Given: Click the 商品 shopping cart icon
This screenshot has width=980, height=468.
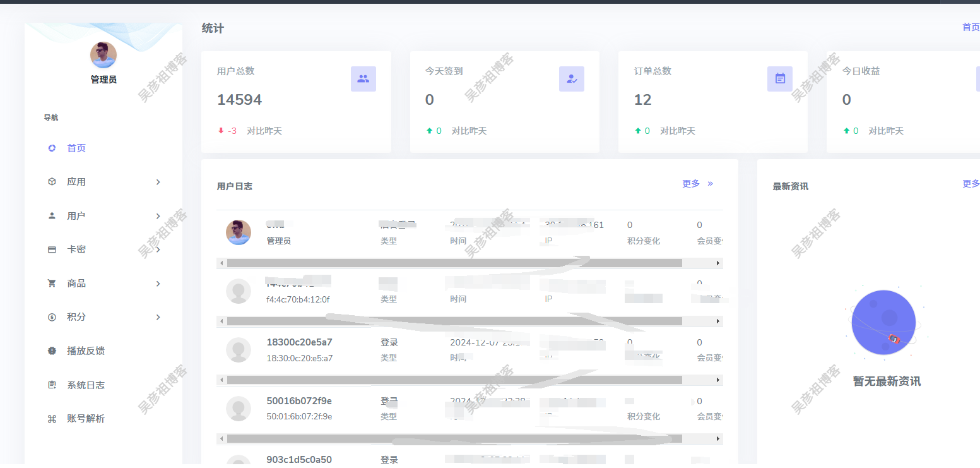Looking at the screenshot, I should pyautogui.click(x=52, y=284).
